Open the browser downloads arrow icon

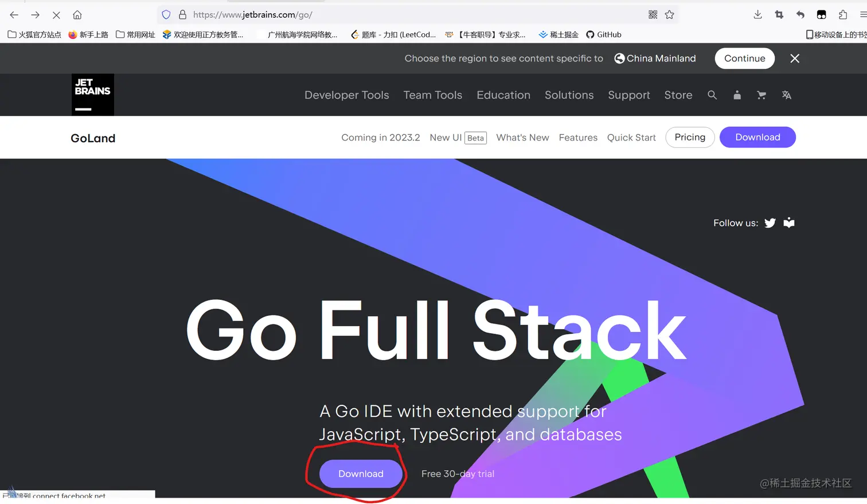pos(757,15)
